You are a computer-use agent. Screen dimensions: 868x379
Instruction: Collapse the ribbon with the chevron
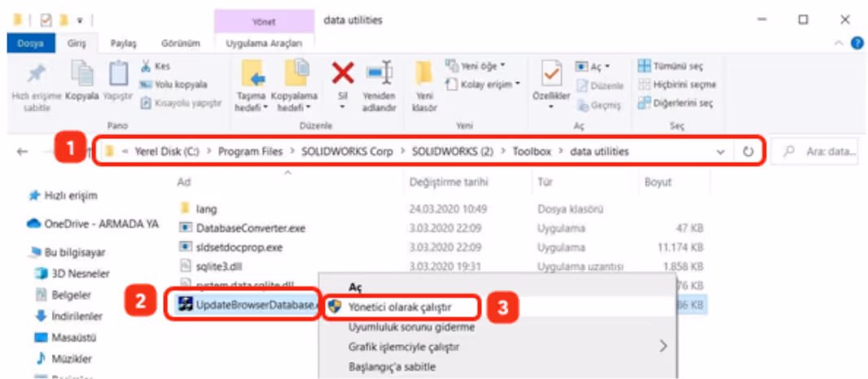tap(839, 43)
